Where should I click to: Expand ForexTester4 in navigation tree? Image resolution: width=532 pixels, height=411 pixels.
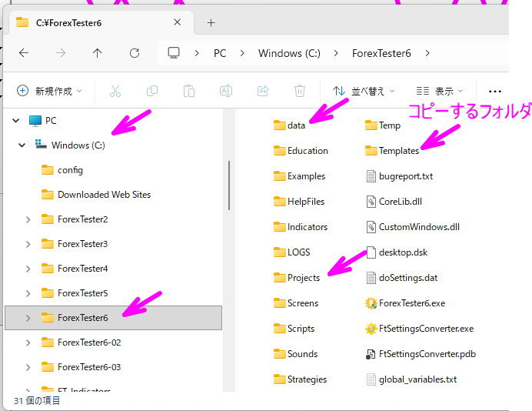pyautogui.click(x=28, y=269)
